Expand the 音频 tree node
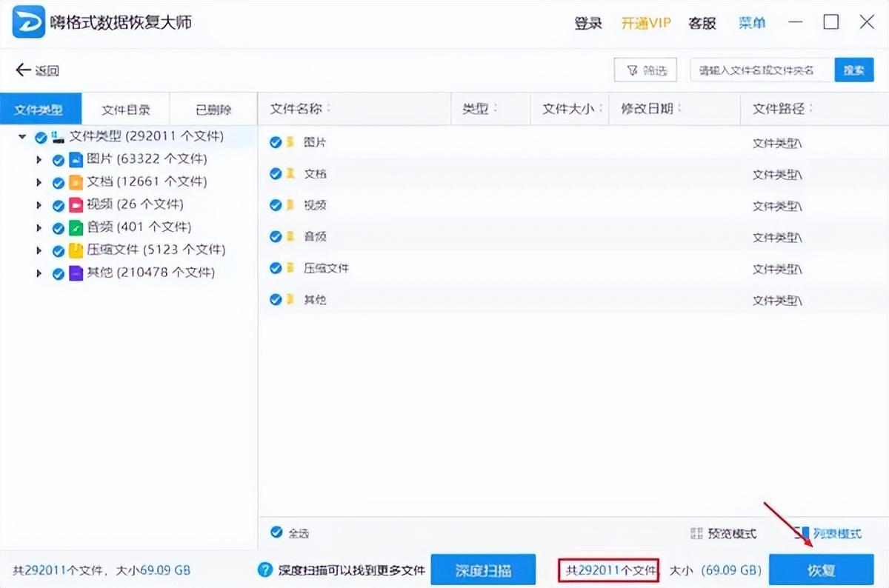The width and height of the screenshot is (889, 588). click(x=39, y=228)
